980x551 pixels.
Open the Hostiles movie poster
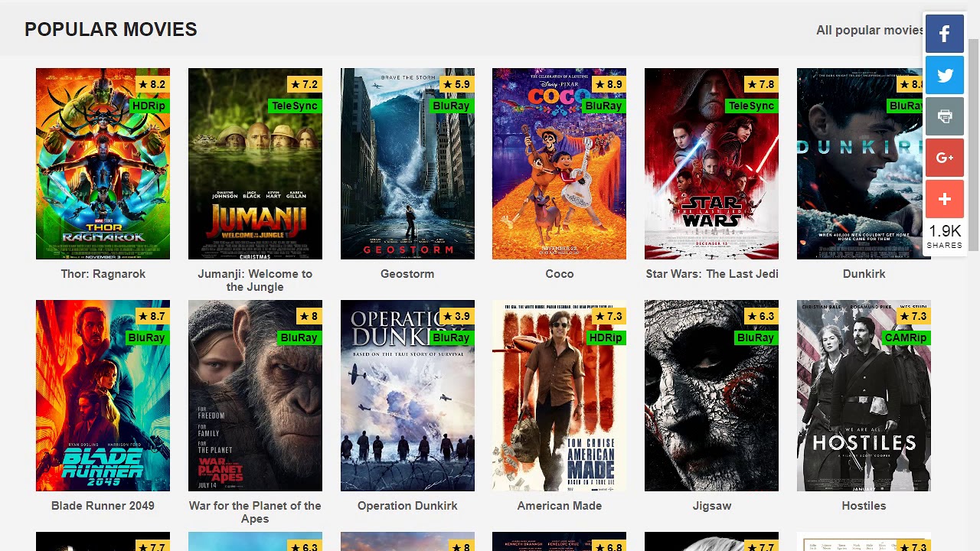pos(864,396)
